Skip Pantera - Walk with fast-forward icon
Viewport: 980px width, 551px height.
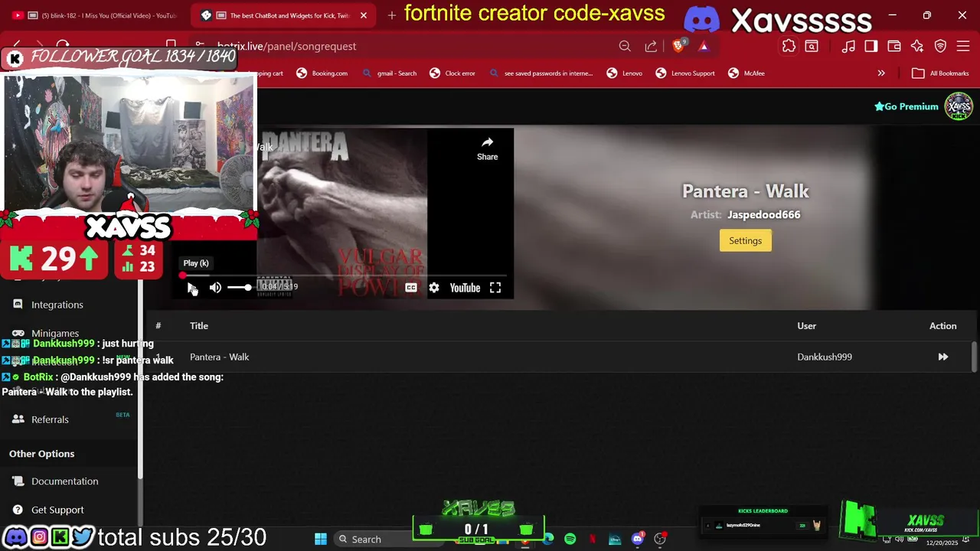[x=942, y=357]
